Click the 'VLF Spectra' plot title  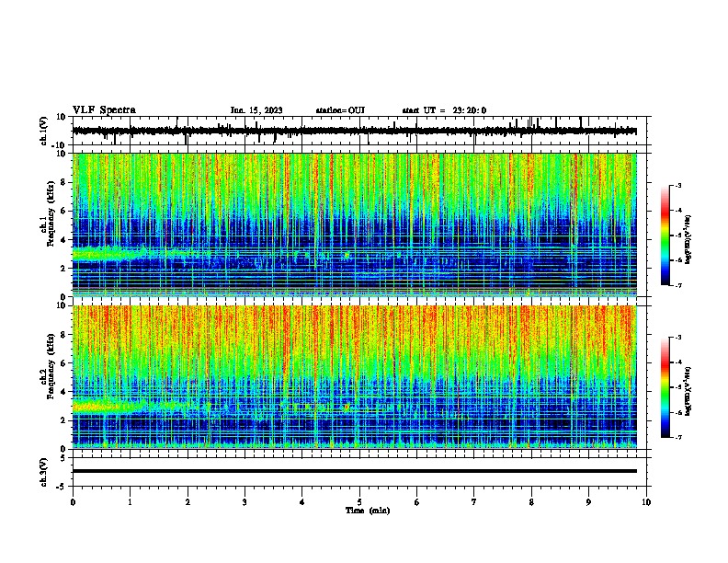point(104,110)
